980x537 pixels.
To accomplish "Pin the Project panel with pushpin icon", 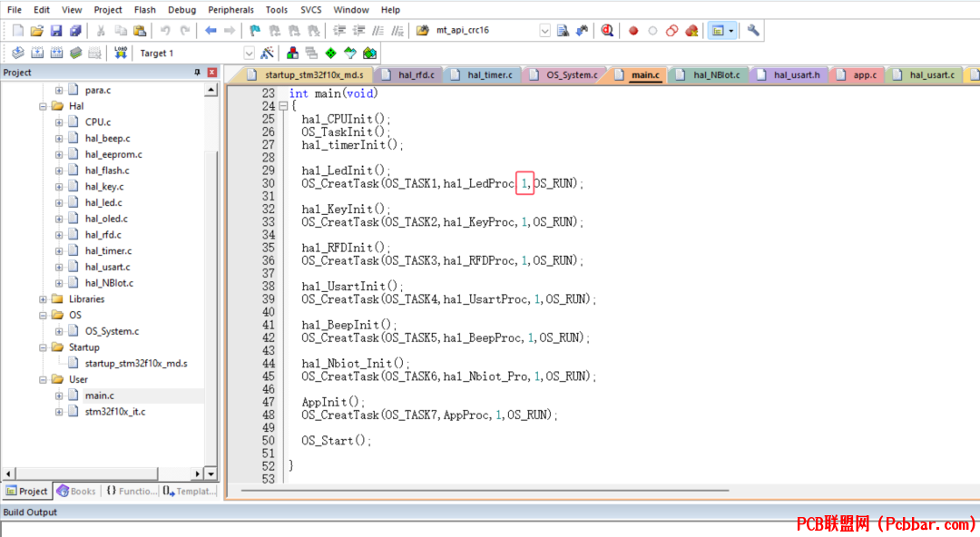I will 198,73.
